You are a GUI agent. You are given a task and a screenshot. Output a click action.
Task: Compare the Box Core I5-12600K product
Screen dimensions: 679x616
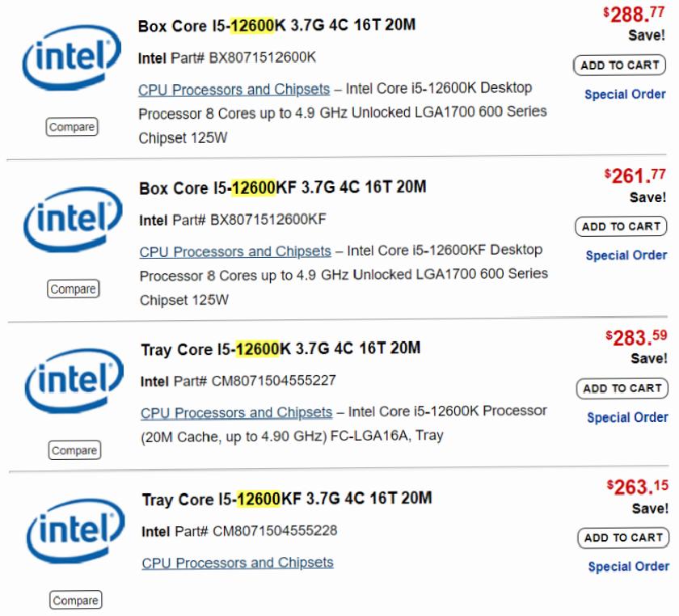(x=72, y=127)
